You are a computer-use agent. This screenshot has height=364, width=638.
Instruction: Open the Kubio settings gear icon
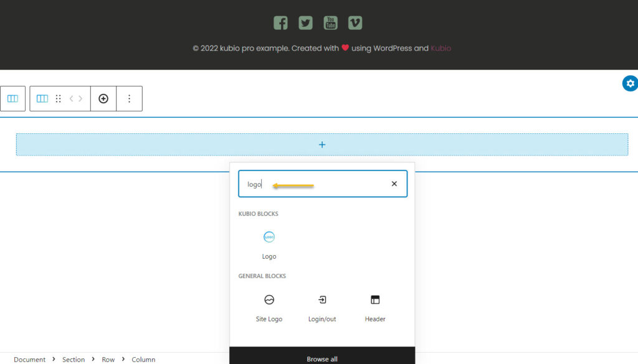point(629,83)
